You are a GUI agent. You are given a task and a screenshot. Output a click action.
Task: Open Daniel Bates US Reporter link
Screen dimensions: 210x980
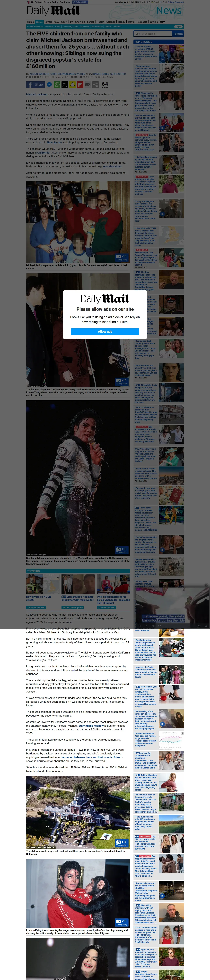pyautogui.click(x=109, y=74)
